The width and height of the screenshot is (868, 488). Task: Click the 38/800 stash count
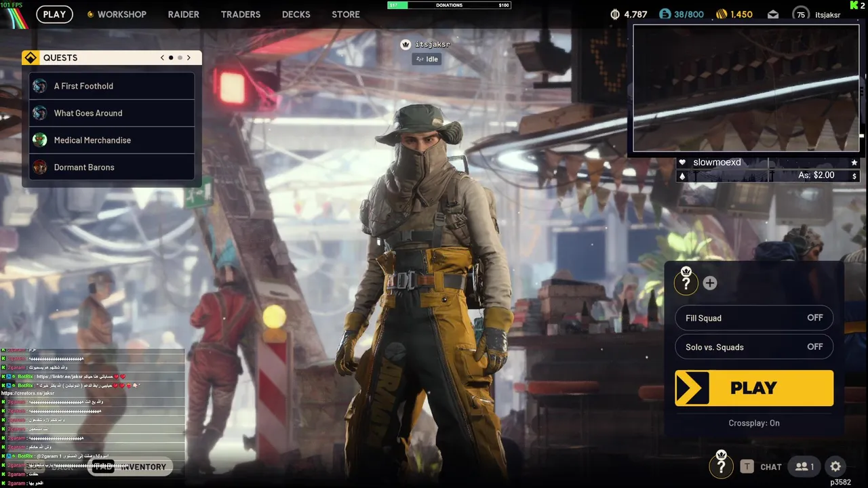coord(689,14)
